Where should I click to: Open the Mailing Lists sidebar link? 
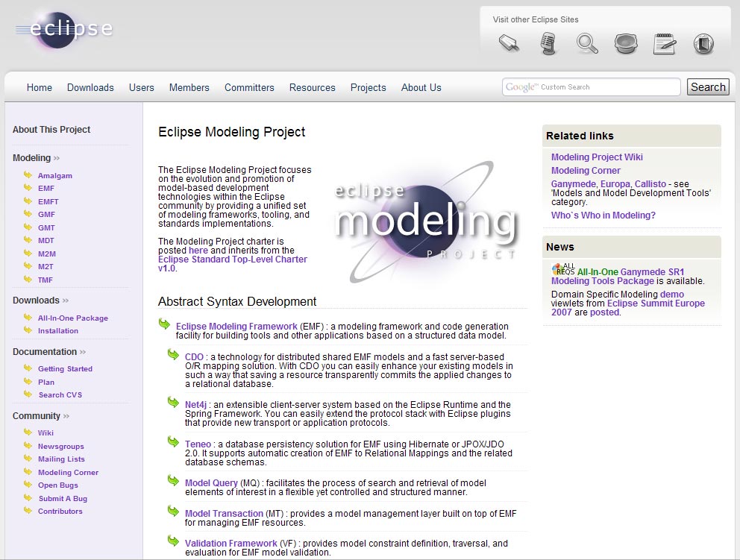coord(61,459)
